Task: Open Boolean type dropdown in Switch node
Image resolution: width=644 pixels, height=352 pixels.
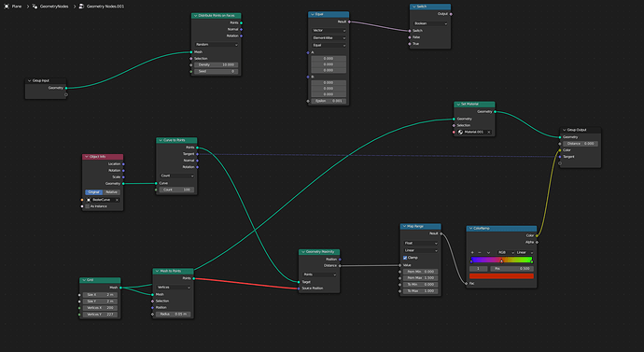Action: (x=430, y=24)
